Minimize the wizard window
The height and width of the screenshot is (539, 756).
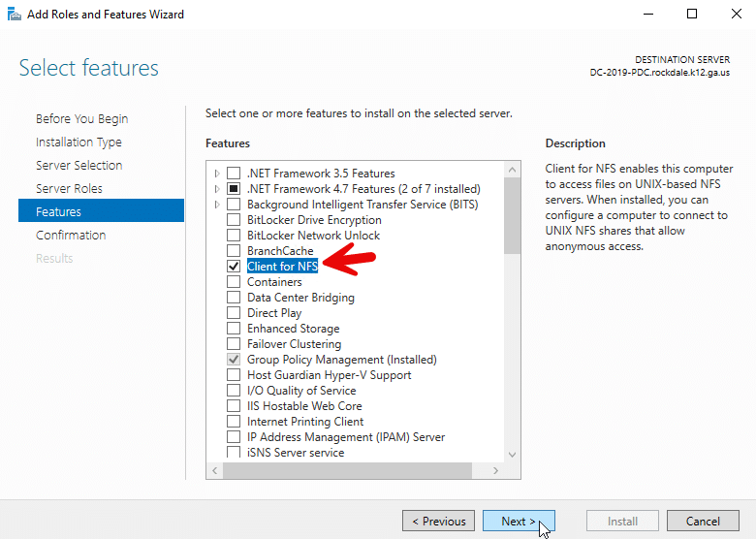[648, 14]
